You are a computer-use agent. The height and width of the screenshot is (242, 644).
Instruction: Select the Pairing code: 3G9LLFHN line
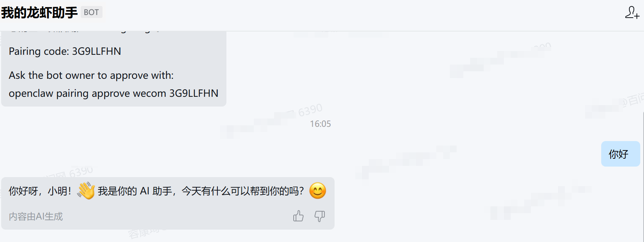point(65,51)
